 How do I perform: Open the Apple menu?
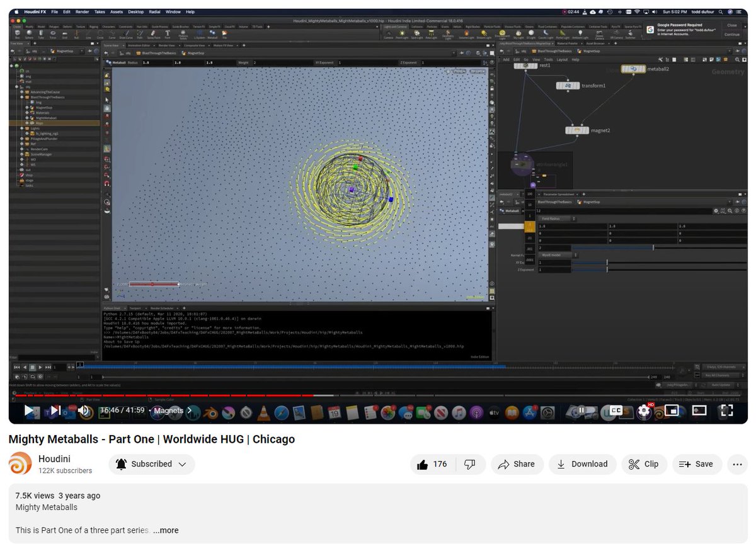(x=16, y=12)
